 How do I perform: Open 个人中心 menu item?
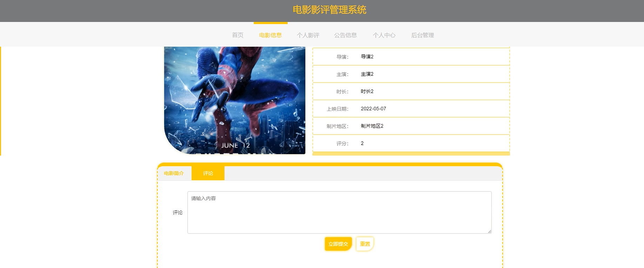point(384,35)
